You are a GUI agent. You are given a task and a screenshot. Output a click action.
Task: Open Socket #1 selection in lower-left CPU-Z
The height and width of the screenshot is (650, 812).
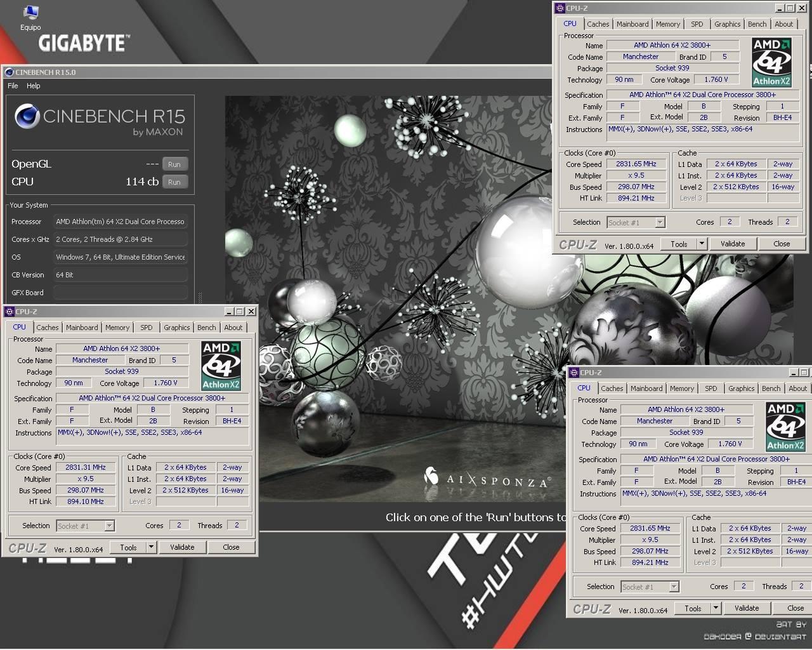85,526
